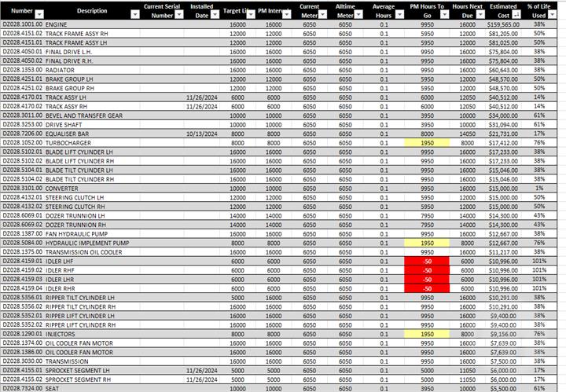The height and width of the screenshot is (392, 566).
Task: Click the CONVERTER 1% life used cell
Action: click(540, 188)
